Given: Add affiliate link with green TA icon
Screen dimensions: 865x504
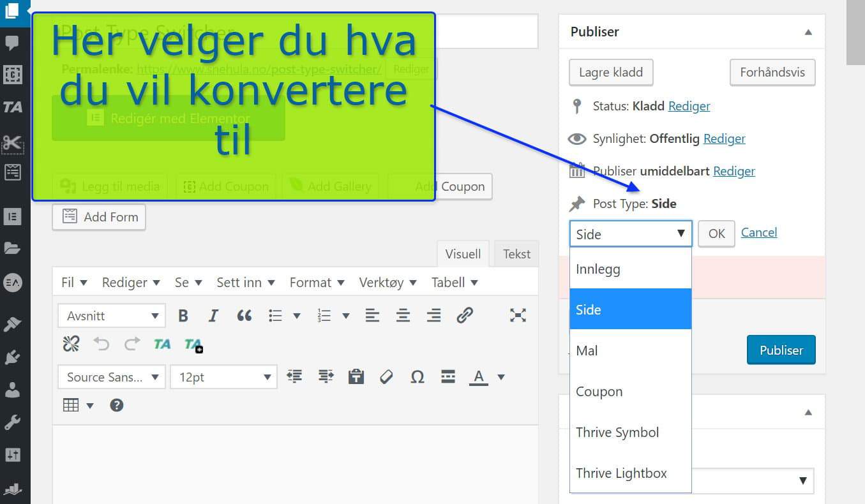Looking at the screenshot, I should [x=162, y=345].
